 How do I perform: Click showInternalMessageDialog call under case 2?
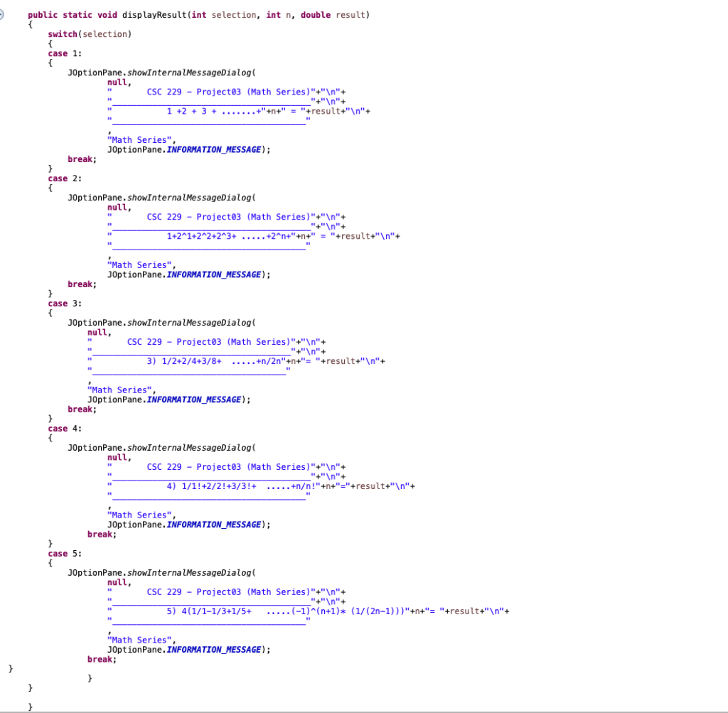click(x=189, y=198)
